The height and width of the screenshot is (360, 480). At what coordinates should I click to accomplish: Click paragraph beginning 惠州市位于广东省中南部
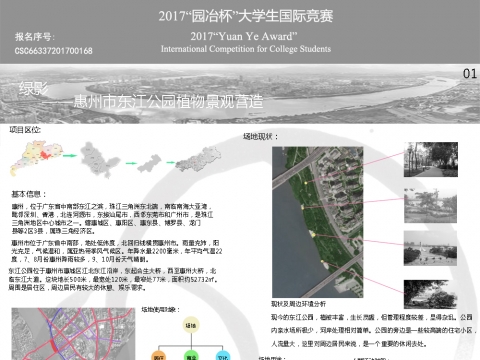[x=117, y=251]
